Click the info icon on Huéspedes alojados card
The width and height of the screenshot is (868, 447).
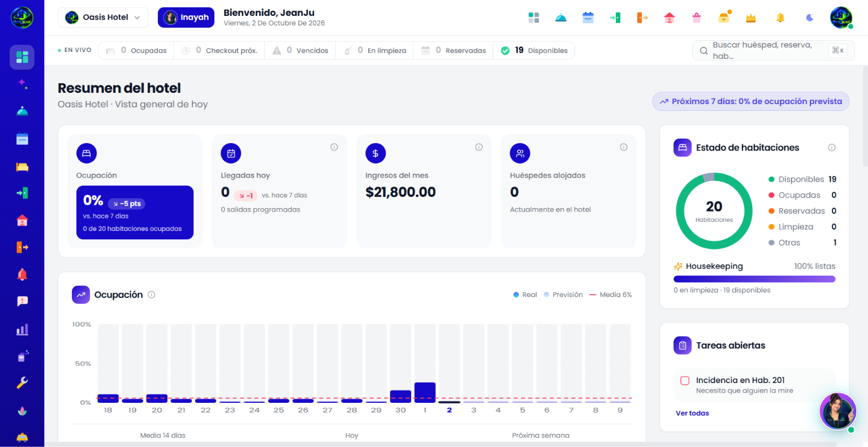tap(624, 147)
